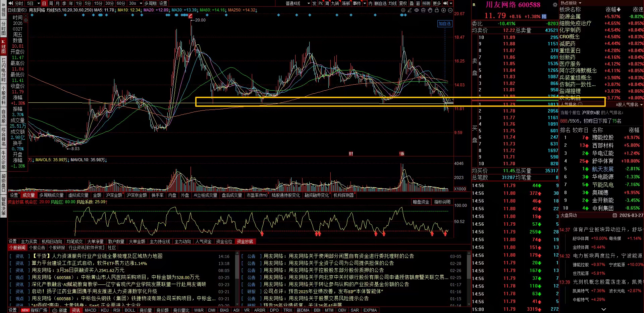
Task: Open the 复权 adjustment dropdown
Action: 403,3
